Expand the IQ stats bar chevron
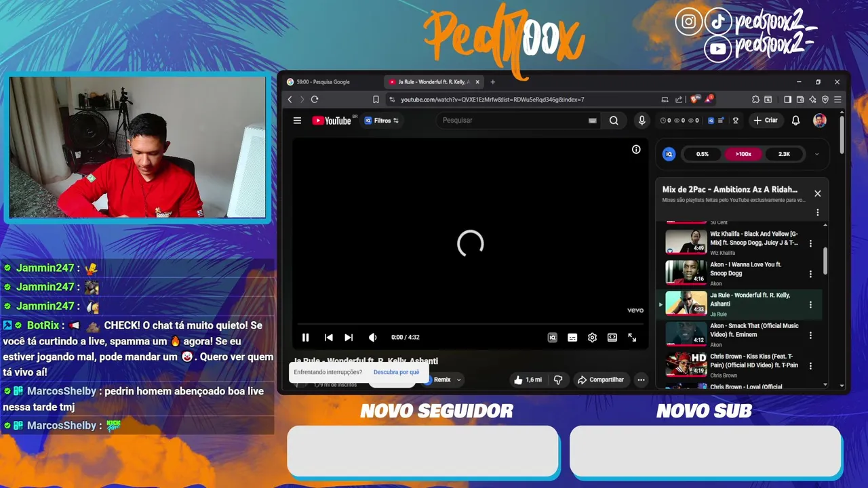 816,154
